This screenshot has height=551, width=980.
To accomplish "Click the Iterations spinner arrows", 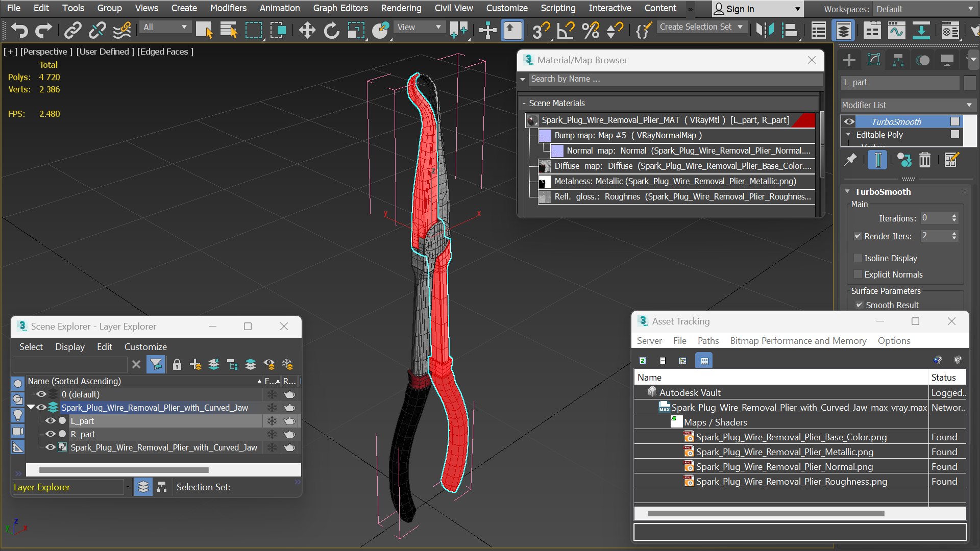I will click(x=954, y=218).
